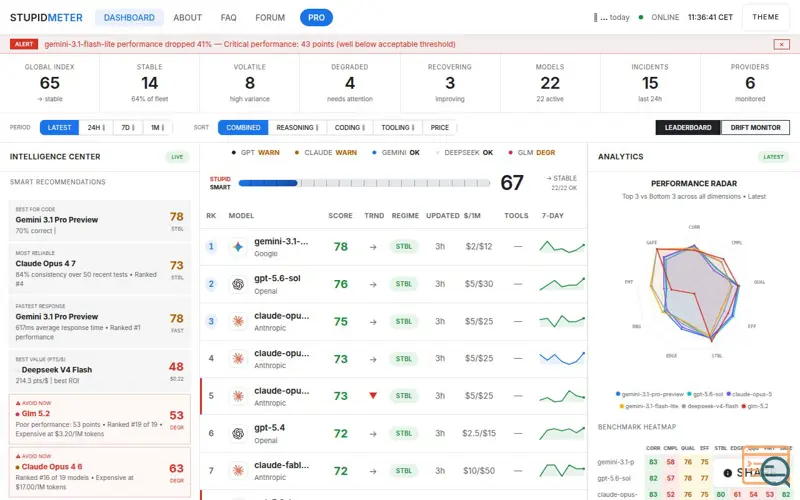Click the green ONLINE status dot
Image resolution: width=800 pixels, height=500 pixels.
[x=641, y=17]
